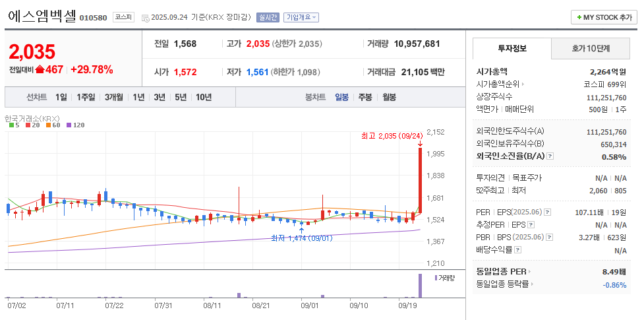The height and width of the screenshot is (320, 644).
Task: Click the 최고 2,035 (09/24) marker
Action: click(x=392, y=135)
